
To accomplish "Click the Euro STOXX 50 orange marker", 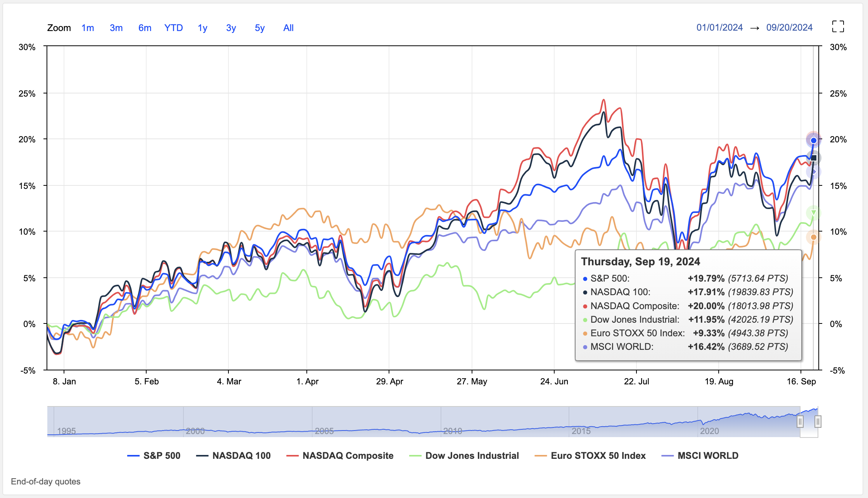I will pyautogui.click(x=814, y=237).
